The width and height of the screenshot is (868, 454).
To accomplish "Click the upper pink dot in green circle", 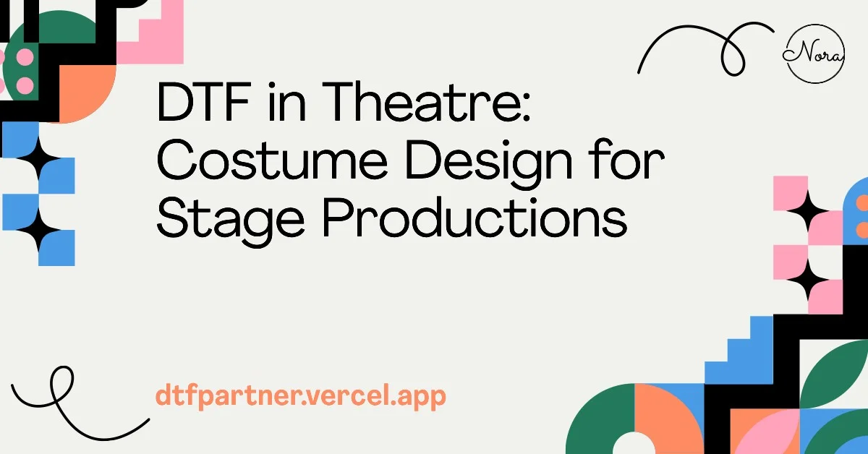I will click(25, 57).
